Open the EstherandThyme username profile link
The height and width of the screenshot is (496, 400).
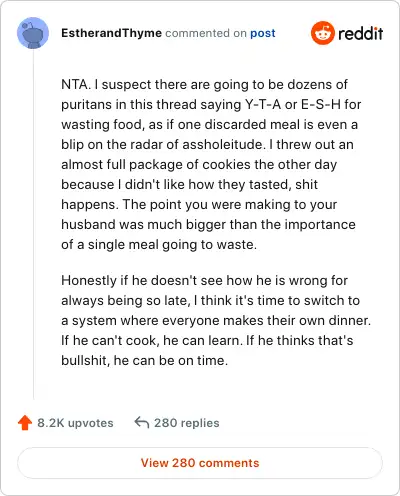coord(111,33)
